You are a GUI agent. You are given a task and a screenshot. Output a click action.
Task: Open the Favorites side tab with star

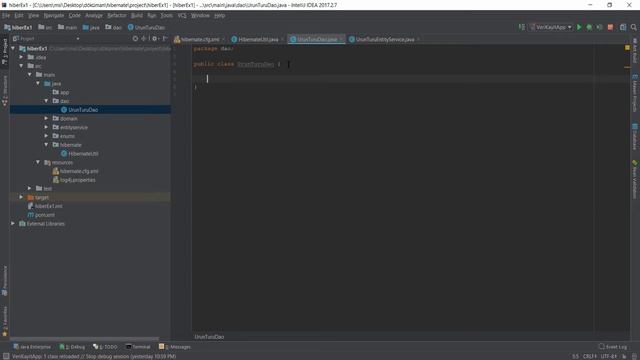5,322
